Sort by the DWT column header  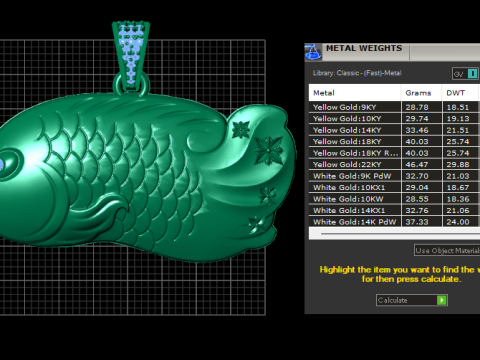pyautogui.click(x=461, y=93)
